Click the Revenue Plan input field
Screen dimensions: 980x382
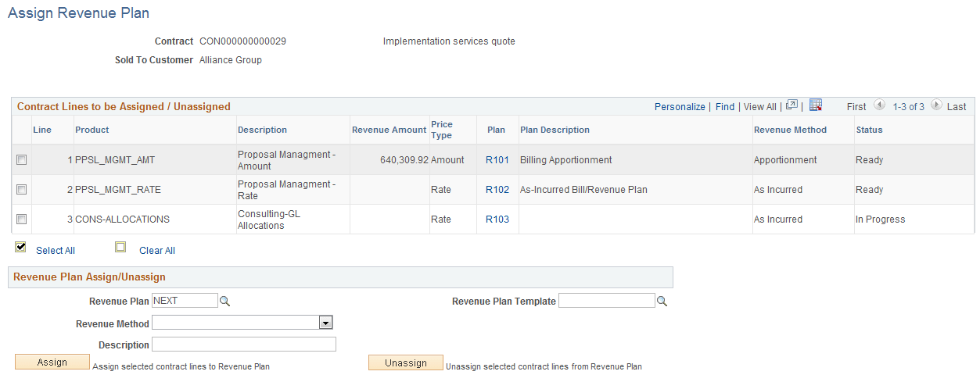coord(185,301)
